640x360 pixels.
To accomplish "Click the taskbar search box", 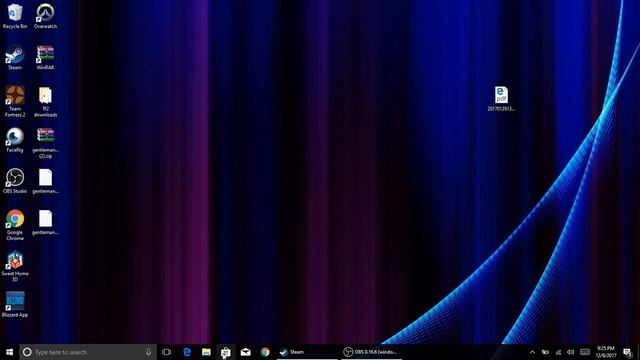I will tap(88, 352).
